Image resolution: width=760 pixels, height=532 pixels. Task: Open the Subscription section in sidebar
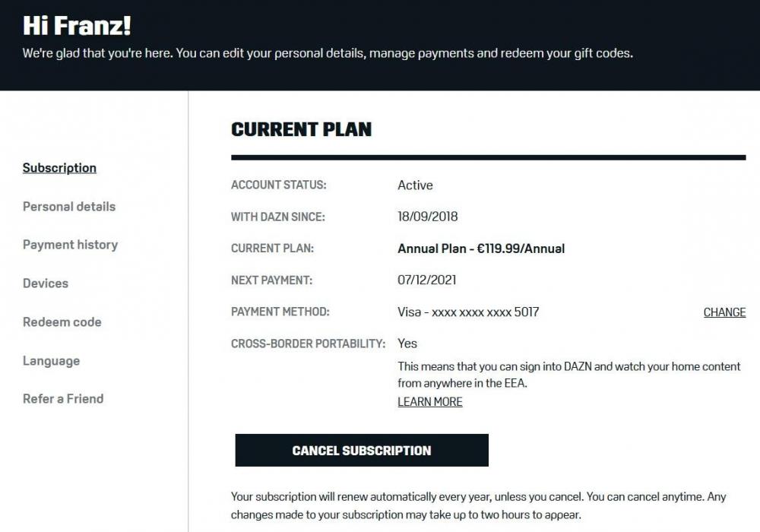pos(59,168)
